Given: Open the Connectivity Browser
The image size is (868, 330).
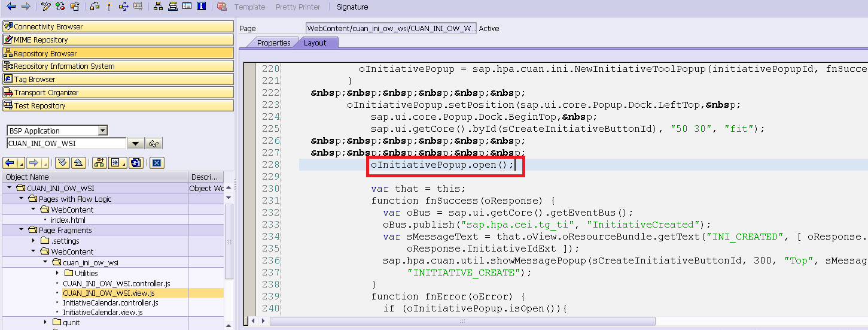Looking at the screenshot, I should pyautogui.click(x=118, y=26).
